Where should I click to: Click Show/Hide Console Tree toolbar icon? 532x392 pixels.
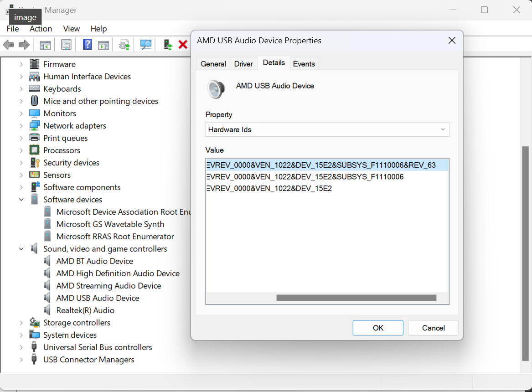(45, 44)
